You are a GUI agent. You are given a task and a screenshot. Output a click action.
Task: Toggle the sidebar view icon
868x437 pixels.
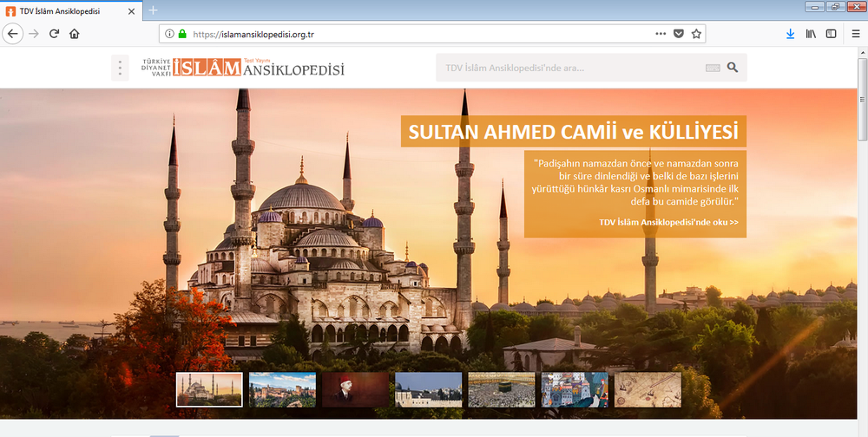pyautogui.click(x=831, y=34)
